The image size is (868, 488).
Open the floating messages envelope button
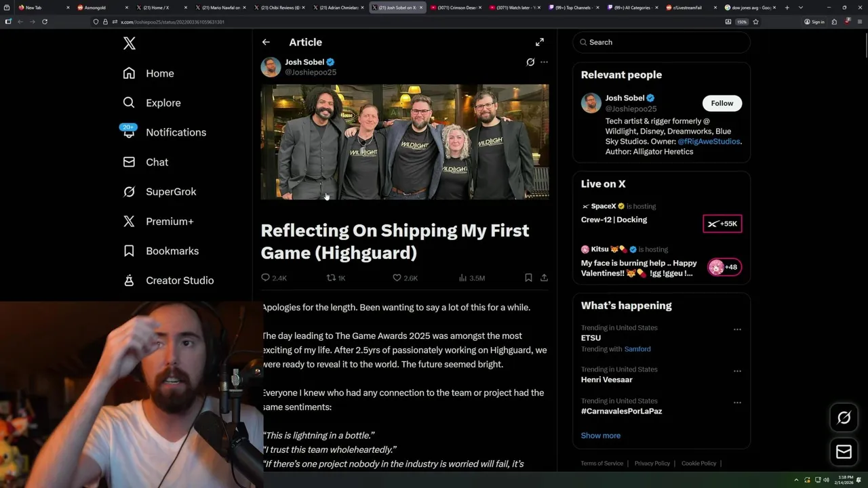point(844,451)
